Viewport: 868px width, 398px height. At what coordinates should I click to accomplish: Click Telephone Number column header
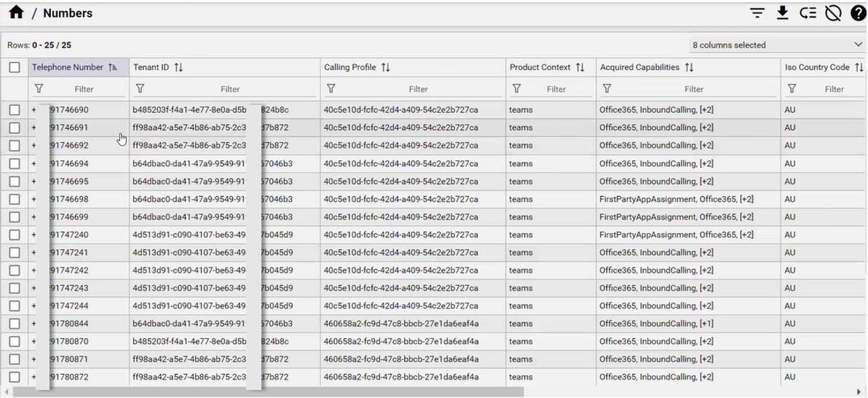[x=68, y=68]
